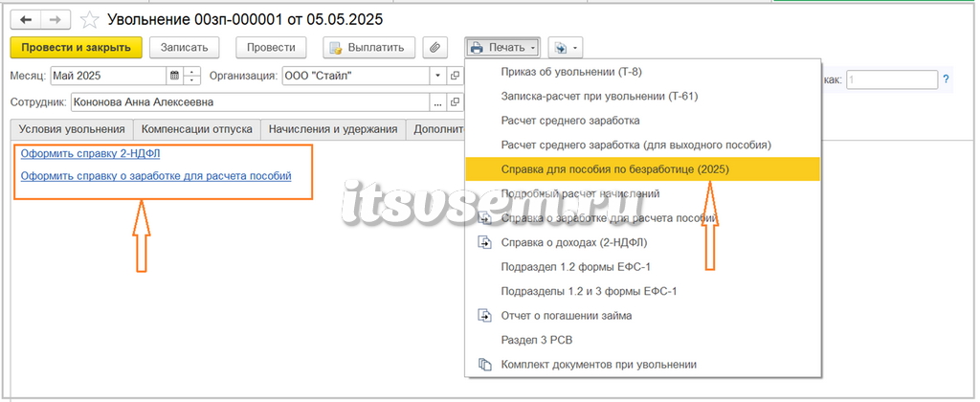980x402 pixels.
Task: Click the Провести button
Action: tap(271, 48)
